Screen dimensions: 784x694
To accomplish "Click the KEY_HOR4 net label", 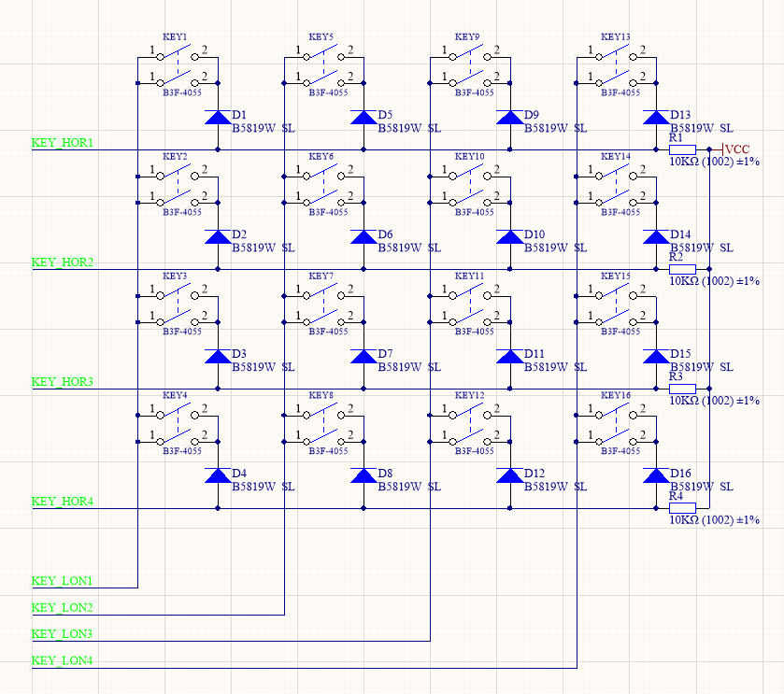I will (63, 502).
